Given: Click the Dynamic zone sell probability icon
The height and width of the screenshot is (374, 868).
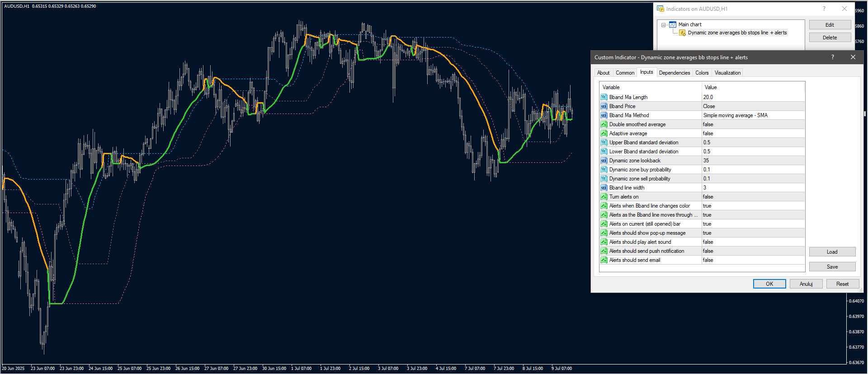Looking at the screenshot, I should (604, 179).
